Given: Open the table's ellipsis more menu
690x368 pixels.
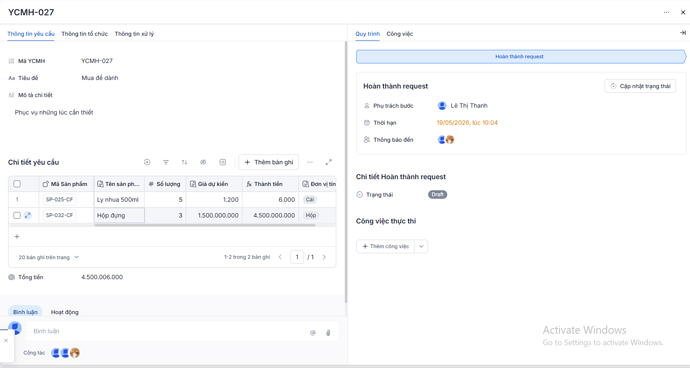Looking at the screenshot, I should click(310, 162).
